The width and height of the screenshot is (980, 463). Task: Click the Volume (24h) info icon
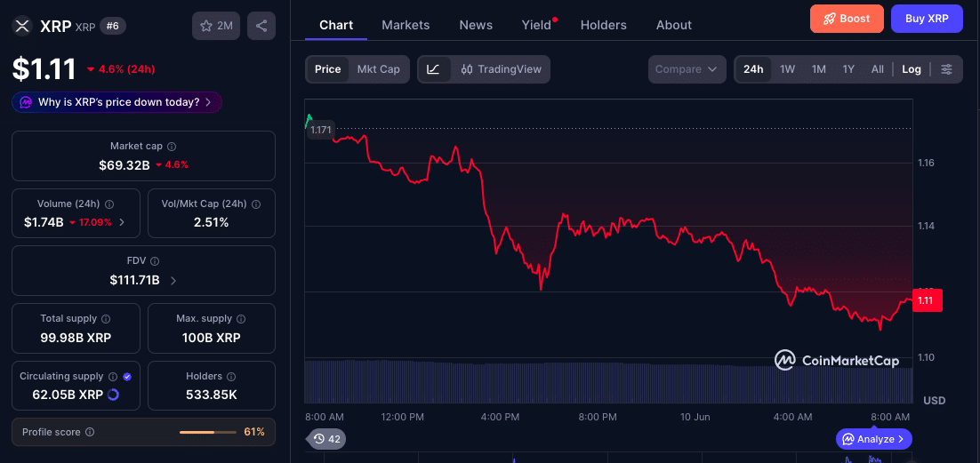(109, 204)
